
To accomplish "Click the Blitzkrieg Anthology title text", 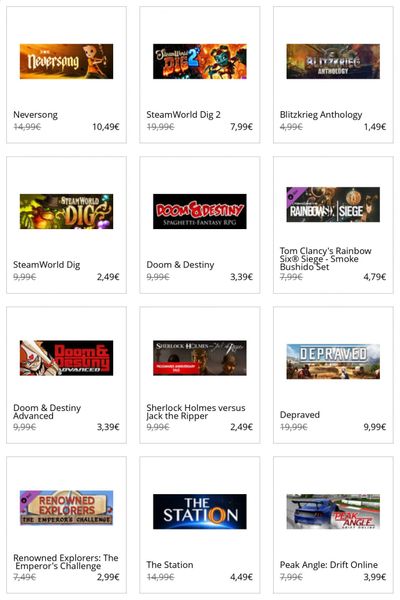I will [x=321, y=115].
